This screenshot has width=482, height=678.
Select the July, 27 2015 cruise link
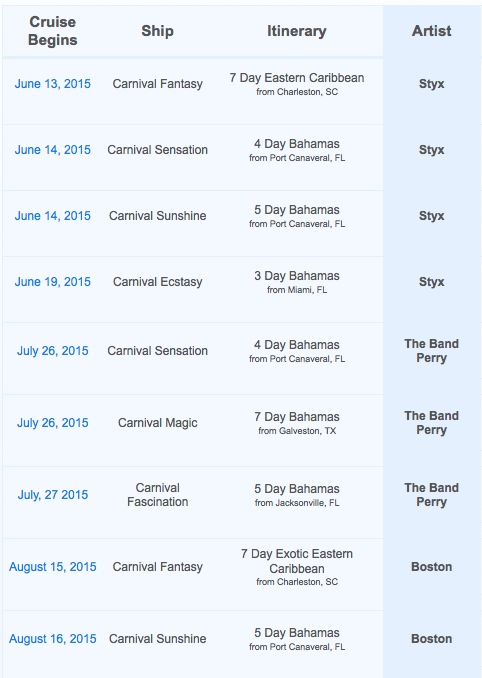(x=53, y=495)
